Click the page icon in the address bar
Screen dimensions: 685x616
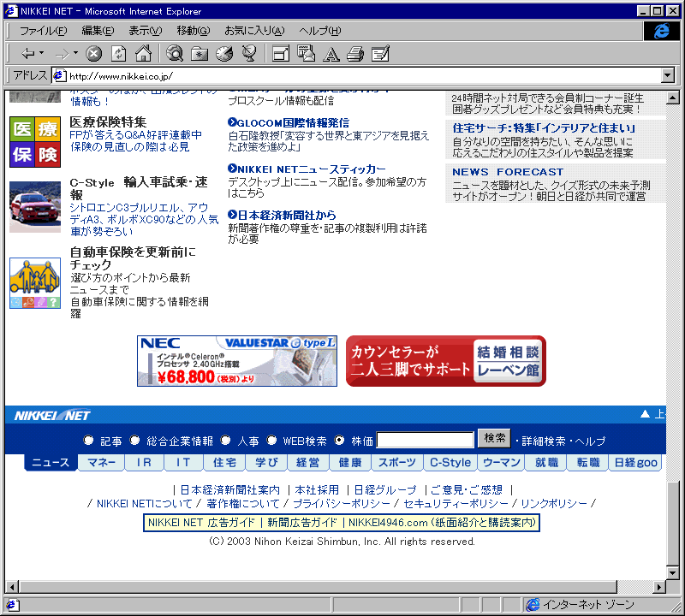tap(60, 76)
